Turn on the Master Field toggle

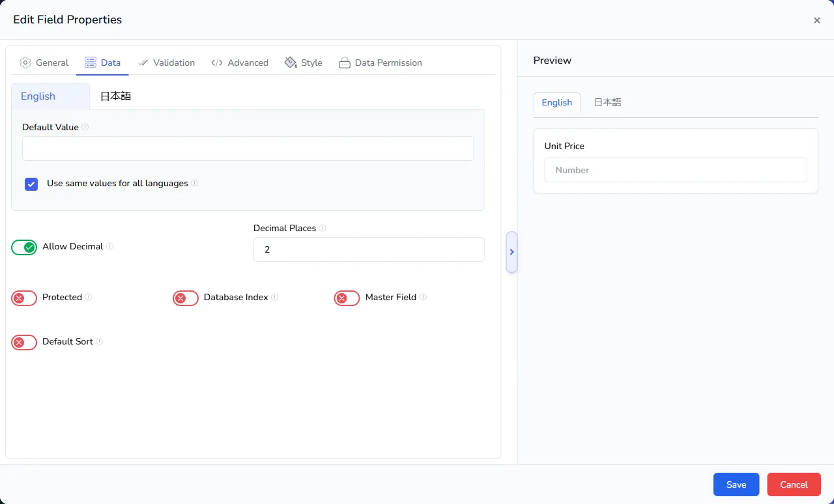tap(347, 298)
